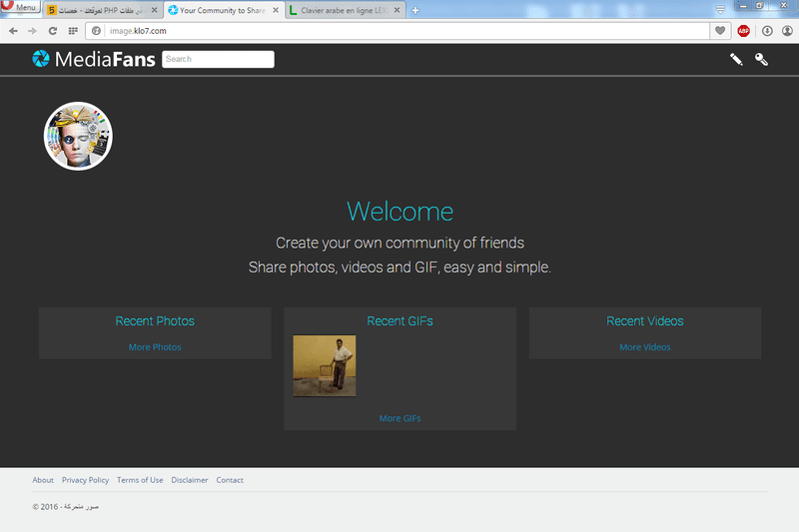Click the pencil sign-up icon in header
Image resolution: width=799 pixels, height=532 pixels.
pos(736,59)
